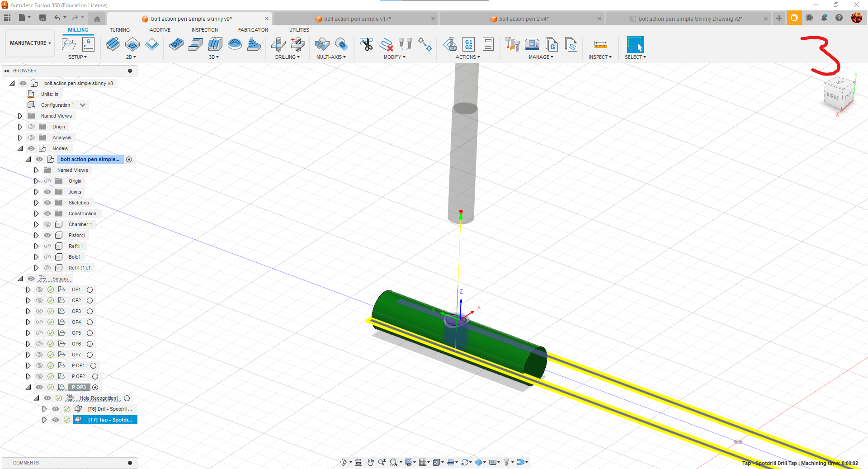Click RIGHT on the ViewCube
Viewport: 868px width, 469px height.
[x=832, y=97]
